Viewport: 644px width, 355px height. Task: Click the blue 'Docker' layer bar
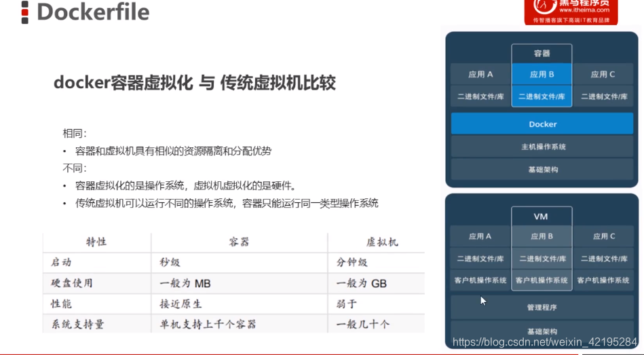coord(542,124)
